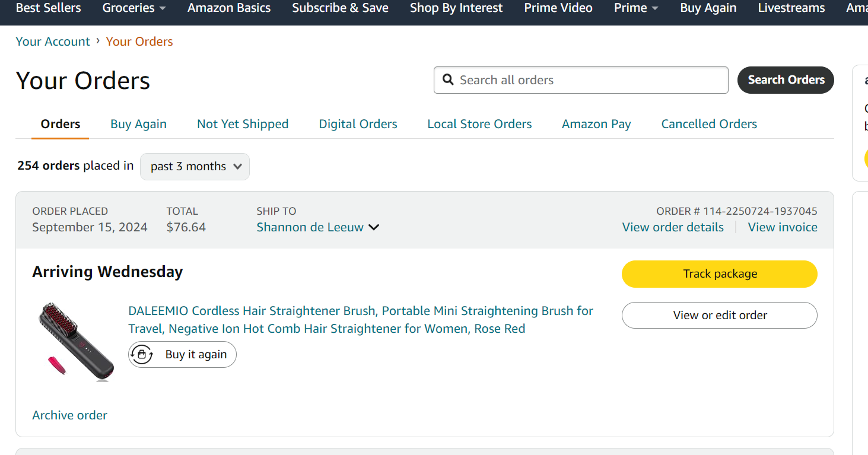Switch to the Amazon Pay tab
The image size is (868, 455).
(x=596, y=124)
